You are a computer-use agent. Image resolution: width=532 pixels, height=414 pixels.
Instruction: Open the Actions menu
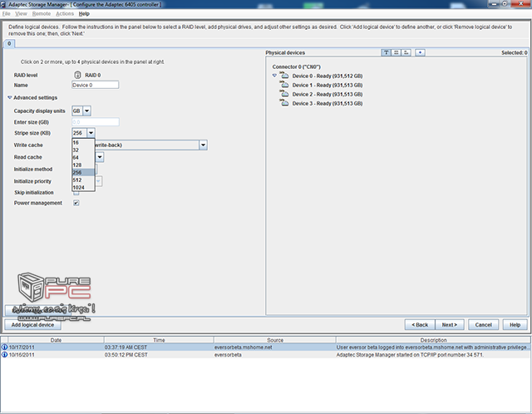pos(65,13)
